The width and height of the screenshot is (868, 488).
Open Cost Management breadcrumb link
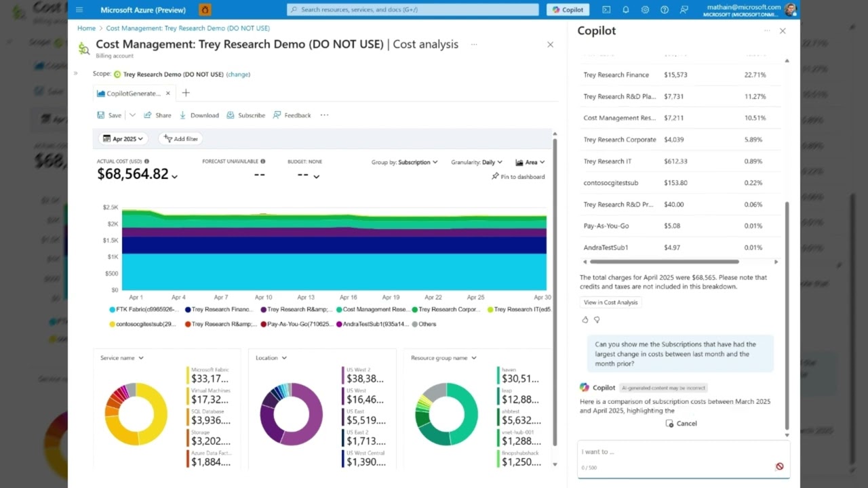(x=188, y=28)
